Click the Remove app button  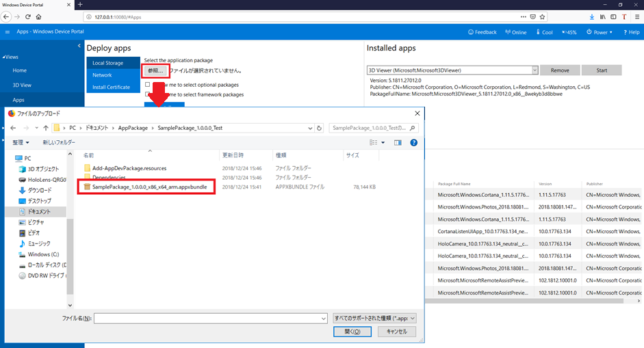point(560,70)
